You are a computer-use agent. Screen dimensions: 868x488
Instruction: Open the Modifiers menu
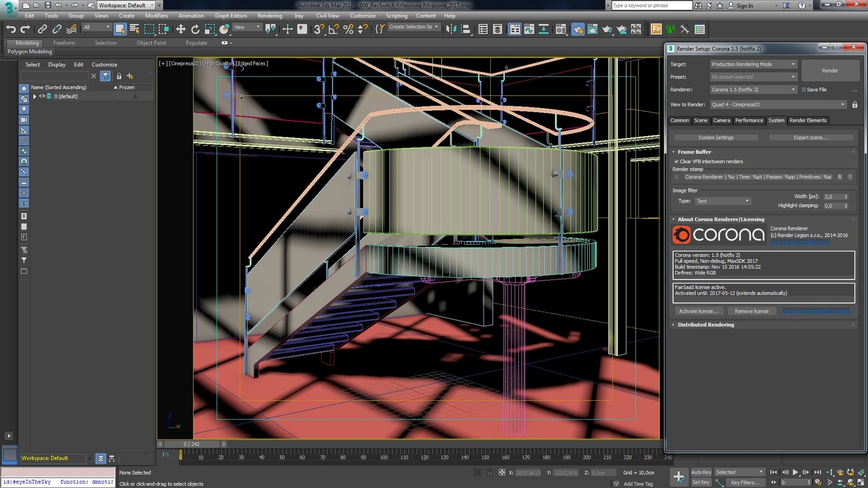(x=156, y=16)
